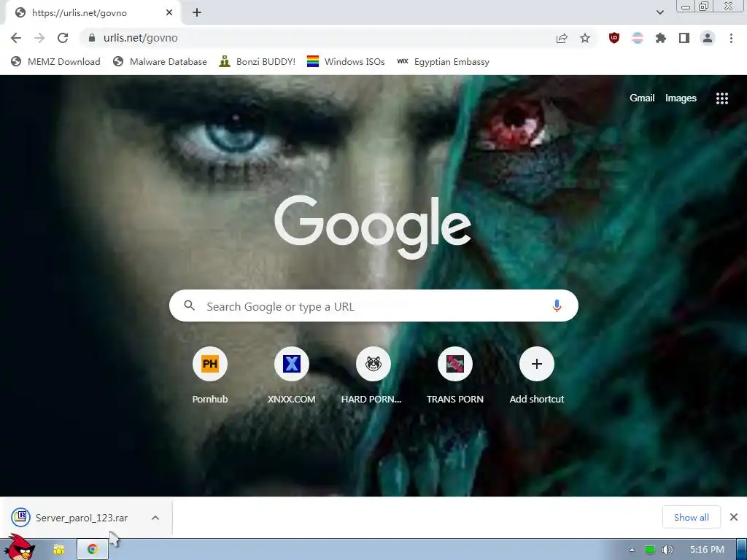
Task: Open the Malware Database bookmark
Action: tap(160, 62)
